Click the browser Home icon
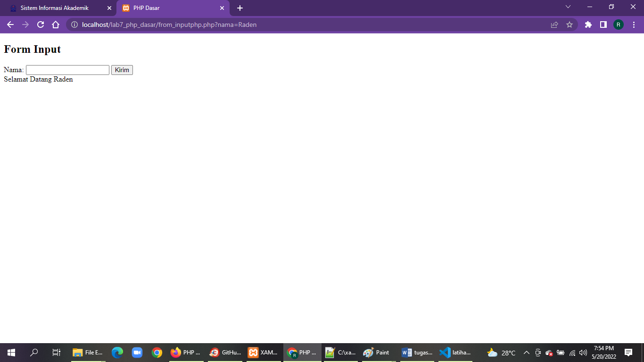 [56, 25]
